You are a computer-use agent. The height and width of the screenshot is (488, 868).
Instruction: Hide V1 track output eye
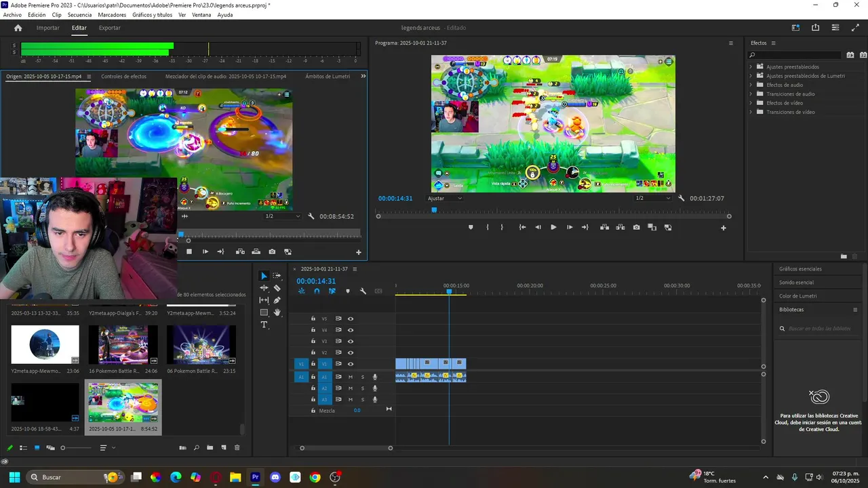pyautogui.click(x=351, y=364)
